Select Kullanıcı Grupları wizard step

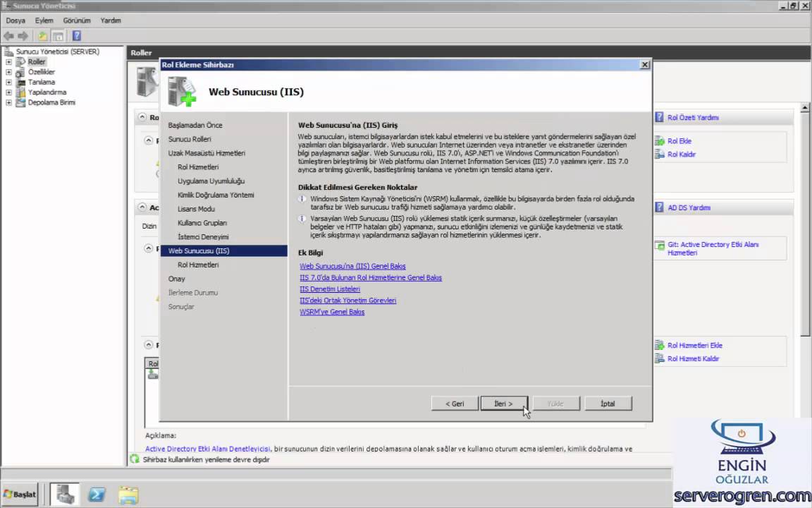tap(202, 223)
